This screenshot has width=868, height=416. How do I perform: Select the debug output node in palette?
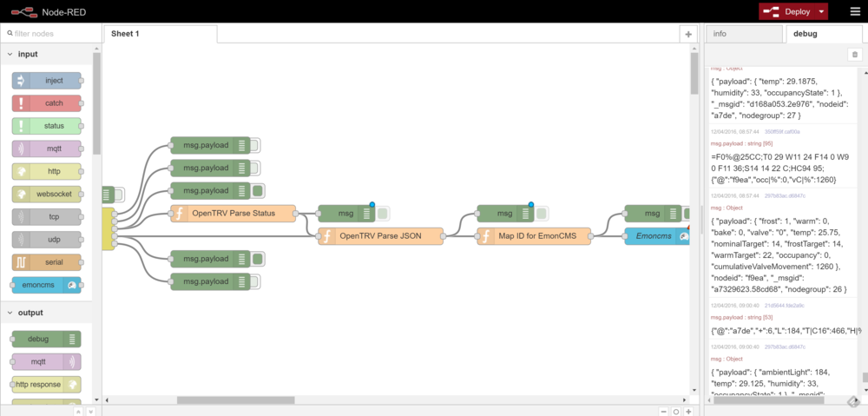pos(47,339)
